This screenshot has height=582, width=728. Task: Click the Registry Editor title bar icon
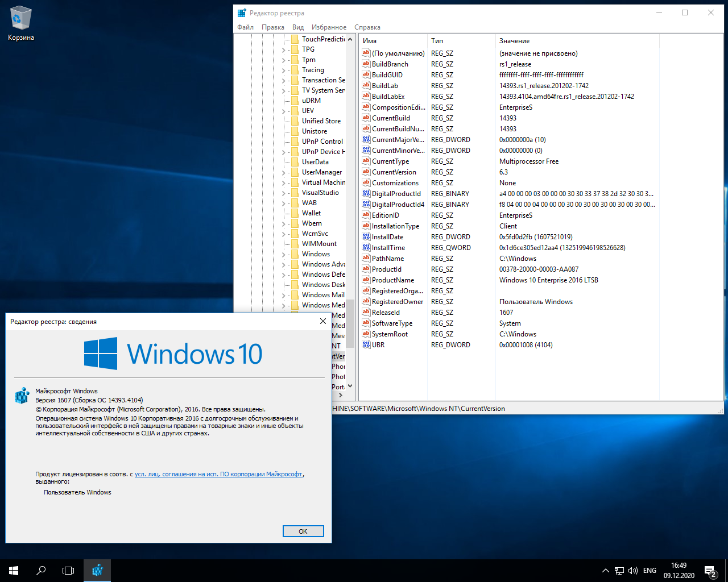[x=242, y=13]
